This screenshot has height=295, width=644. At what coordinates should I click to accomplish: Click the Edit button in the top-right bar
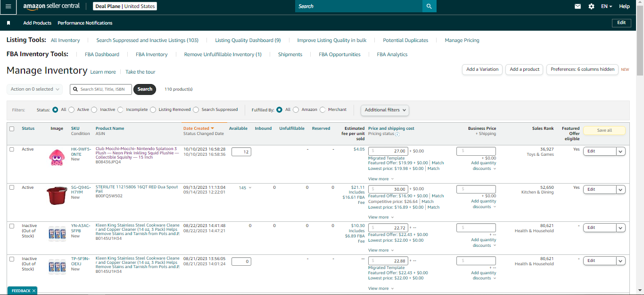621,23
